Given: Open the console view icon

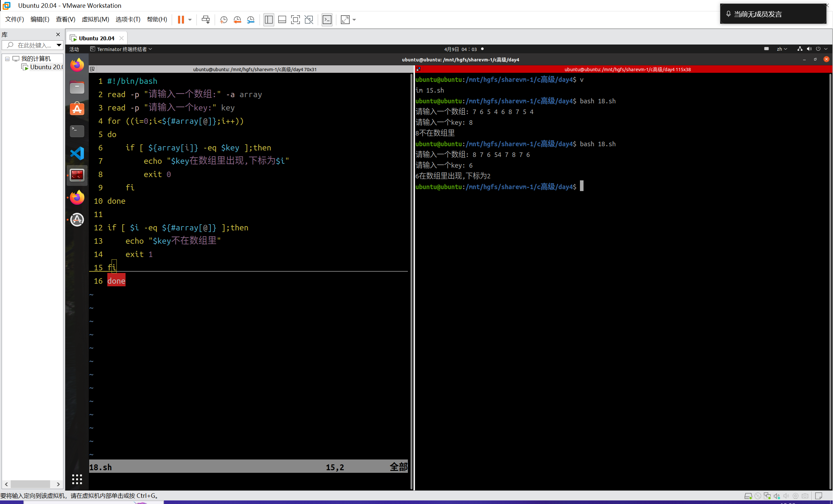Looking at the screenshot, I should [327, 19].
